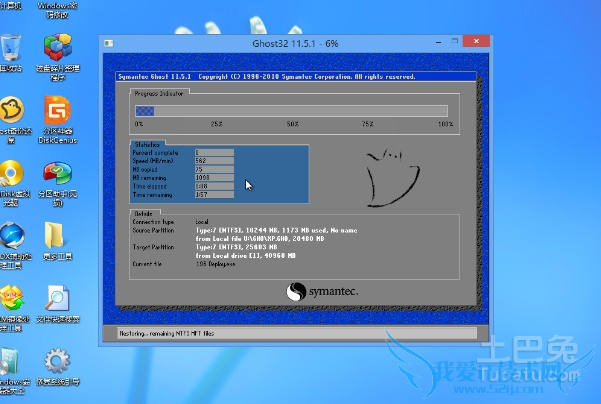The height and width of the screenshot is (404, 601).
Task: Open the gold disc virtual drive icon
Action: click(x=10, y=174)
